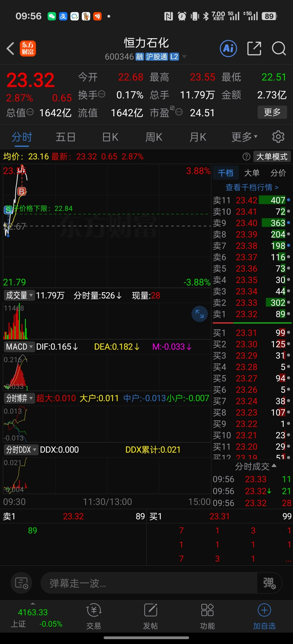The image size is (293, 644).
Task: Open the 更多 chart period dropdown
Action: click(244, 137)
